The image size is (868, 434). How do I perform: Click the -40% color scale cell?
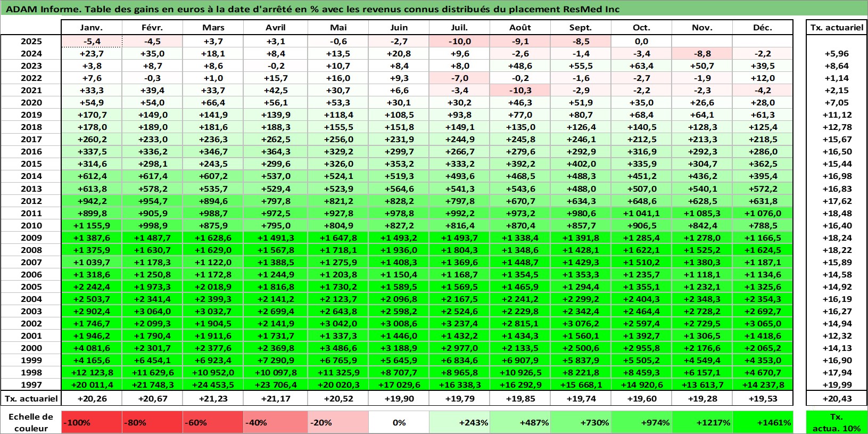click(274, 422)
